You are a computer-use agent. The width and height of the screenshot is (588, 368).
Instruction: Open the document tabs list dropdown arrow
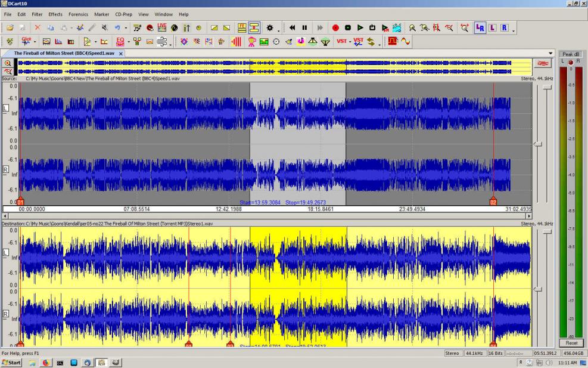tap(550, 53)
